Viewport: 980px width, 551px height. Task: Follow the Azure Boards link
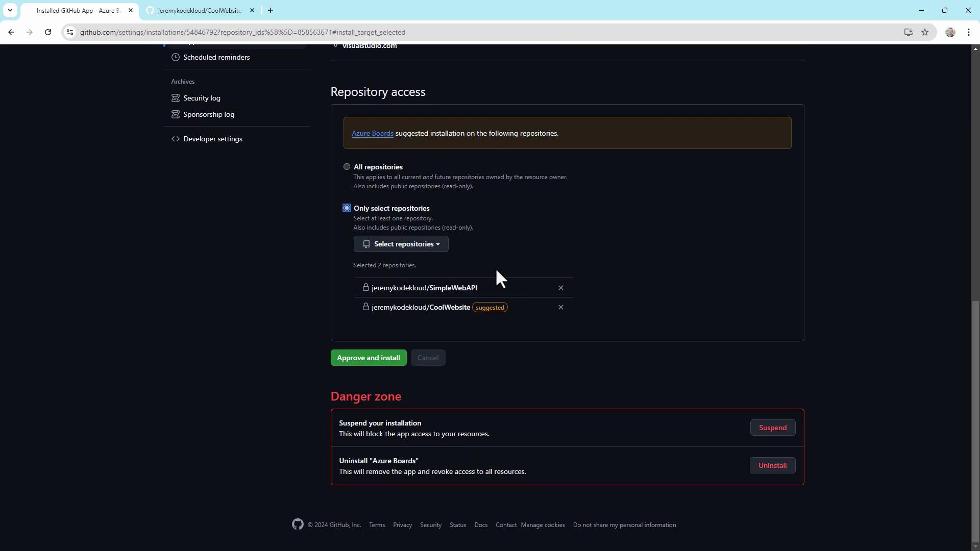tap(373, 133)
